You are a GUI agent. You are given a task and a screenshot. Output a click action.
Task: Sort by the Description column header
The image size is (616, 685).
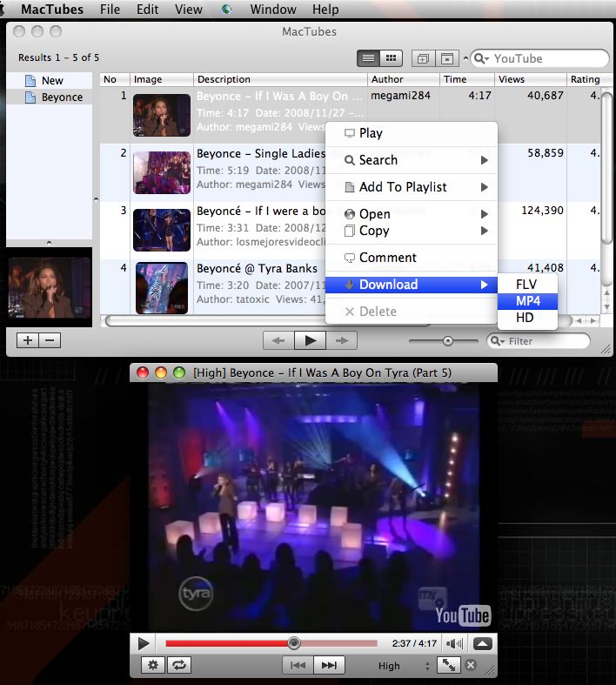tap(280, 79)
